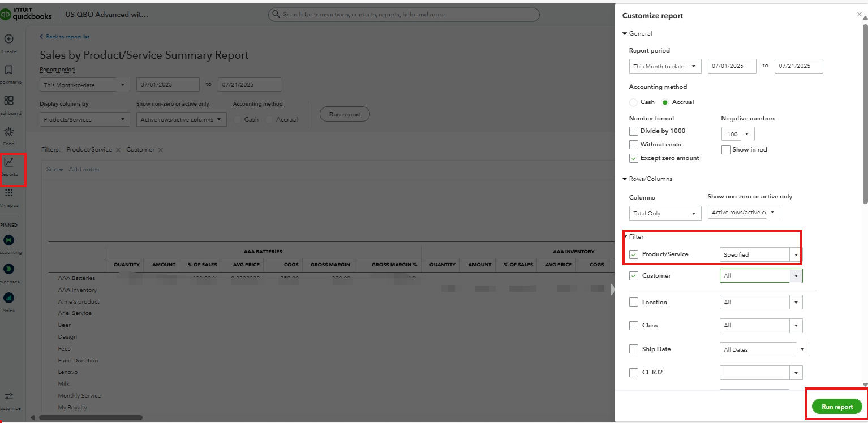Uncheck the Customer filter checkbox

pyautogui.click(x=634, y=276)
